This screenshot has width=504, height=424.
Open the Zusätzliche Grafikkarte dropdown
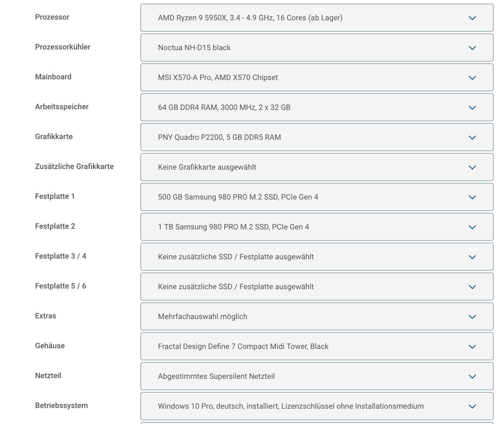pos(317,167)
